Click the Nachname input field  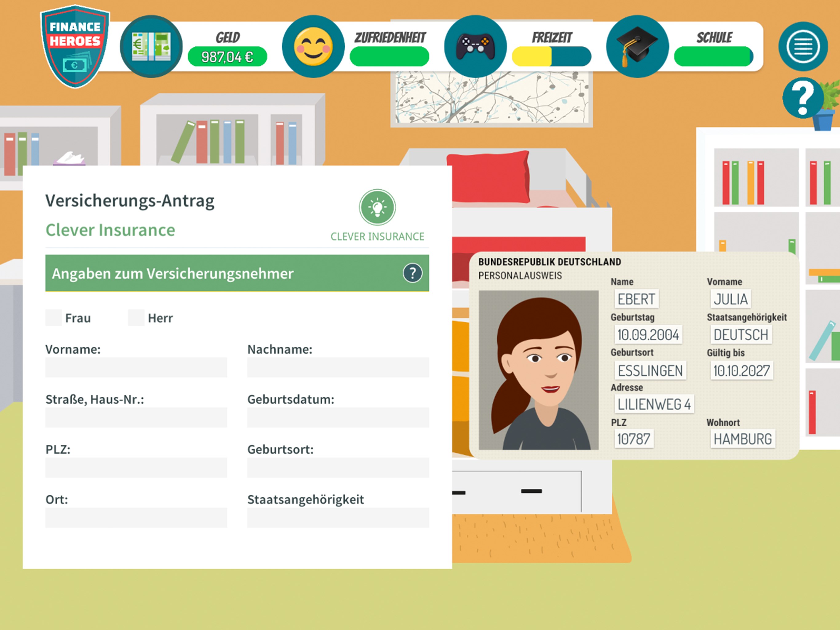pyautogui.click(x=338, y=367)
